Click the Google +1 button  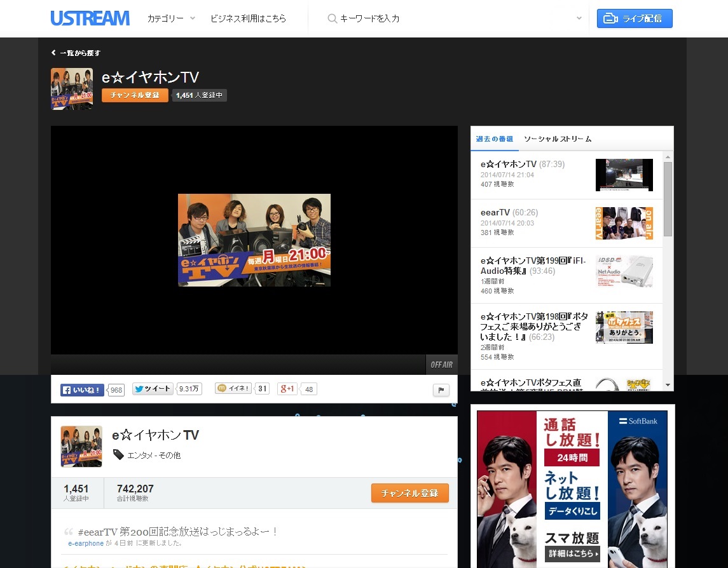click(x=287, y=389)
